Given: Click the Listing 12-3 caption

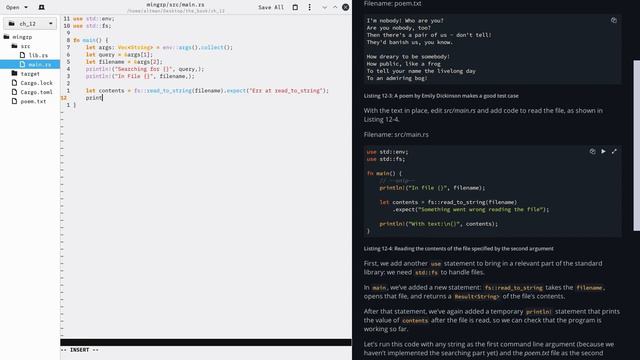Looking at the screenshot, I should (x=441, y=96).
